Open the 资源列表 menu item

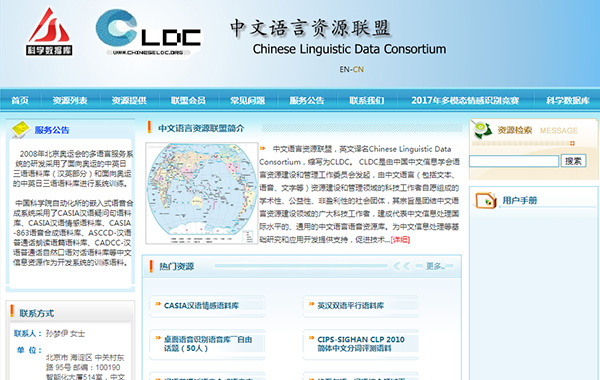pos(70,100)
